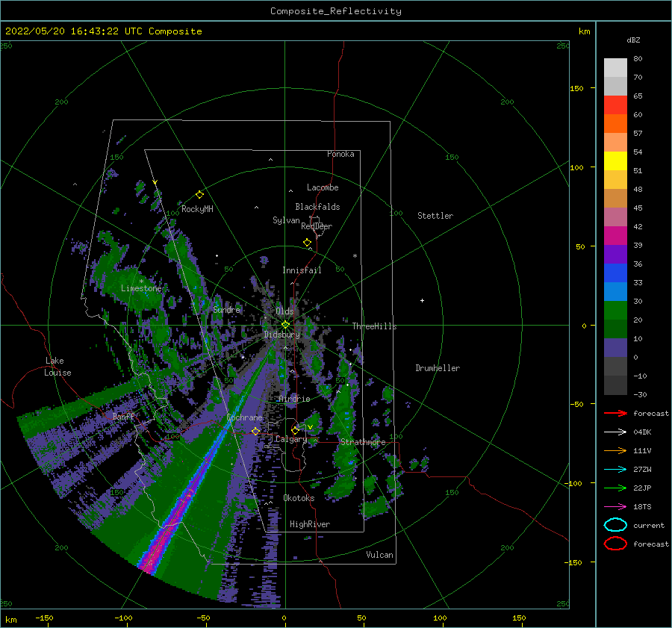672x628 pixels.
Task: Click the Okotoks label
Action: click(x=299, y=498)
